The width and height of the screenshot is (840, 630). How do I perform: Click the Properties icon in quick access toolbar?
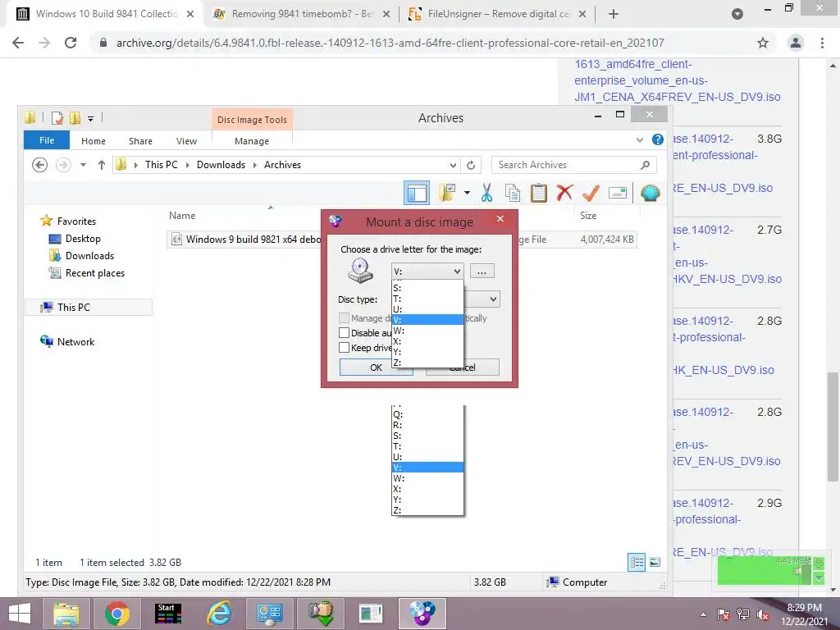[x=57, y=118]
